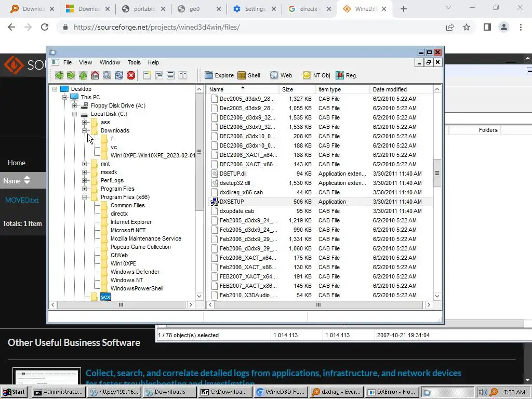This screenshot has width=532, height=399.
Task: Collapse the Local Disk (C:) node
Action: point(74,114)
